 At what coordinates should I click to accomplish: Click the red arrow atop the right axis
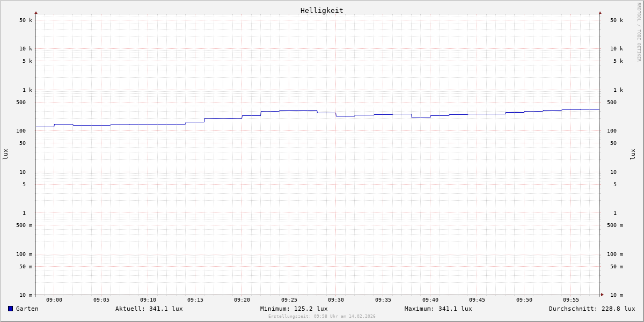click(x=600, y=12)
